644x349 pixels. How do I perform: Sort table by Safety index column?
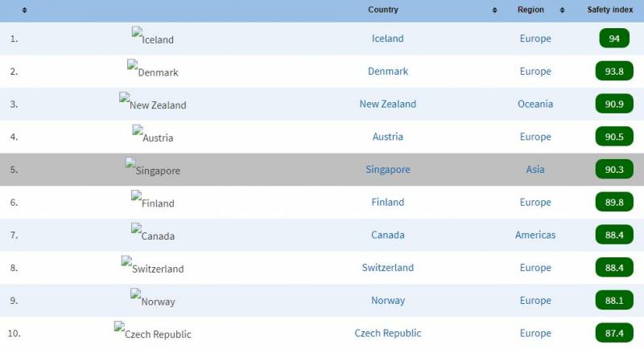[x=609, y=10]
